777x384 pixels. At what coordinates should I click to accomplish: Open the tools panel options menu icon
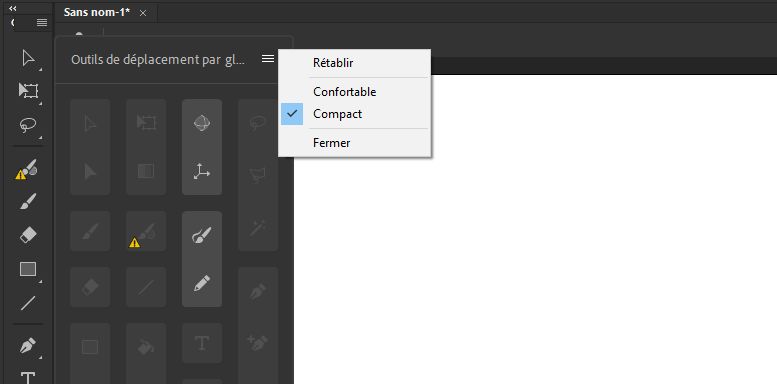42,22
